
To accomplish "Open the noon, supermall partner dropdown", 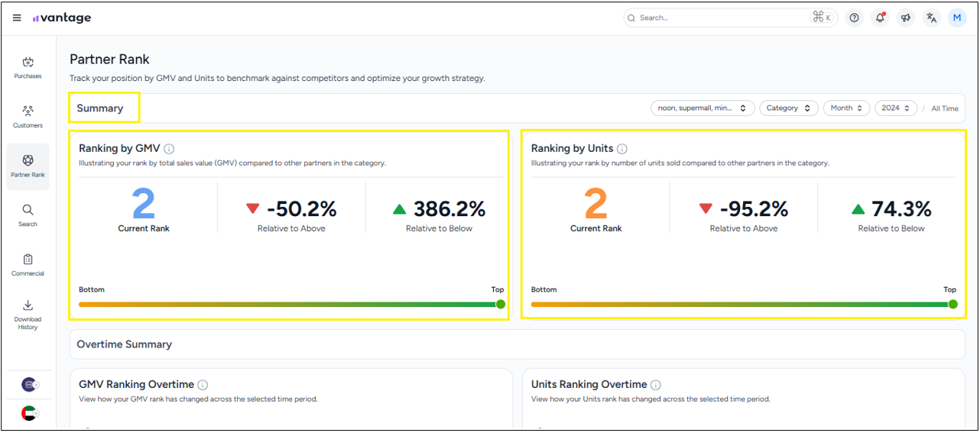I will coord(702,108).
